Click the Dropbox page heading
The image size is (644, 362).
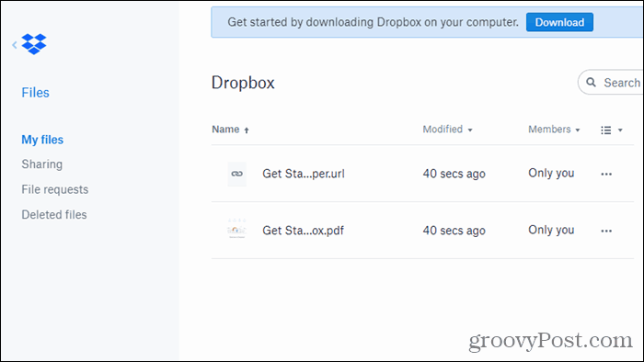[243, 83]
